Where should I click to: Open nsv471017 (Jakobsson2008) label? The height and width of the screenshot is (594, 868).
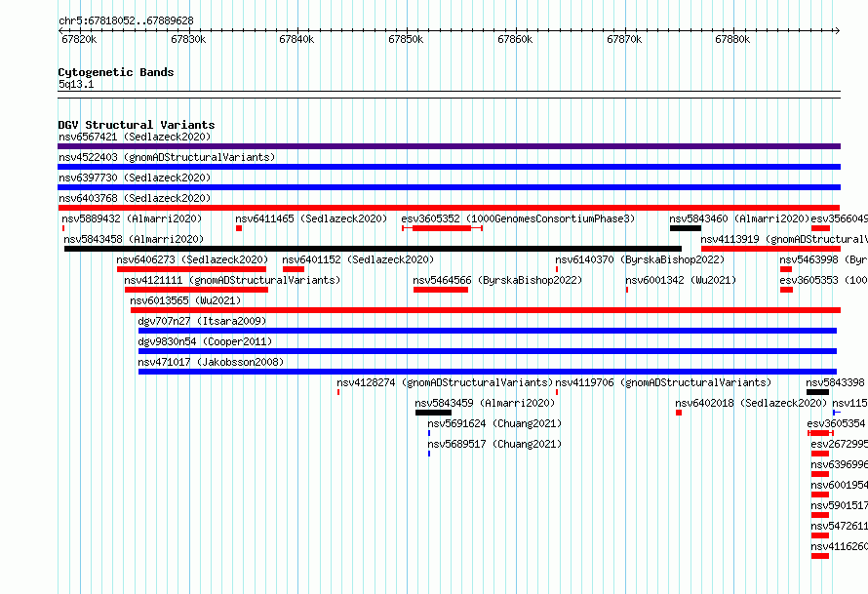211,362
